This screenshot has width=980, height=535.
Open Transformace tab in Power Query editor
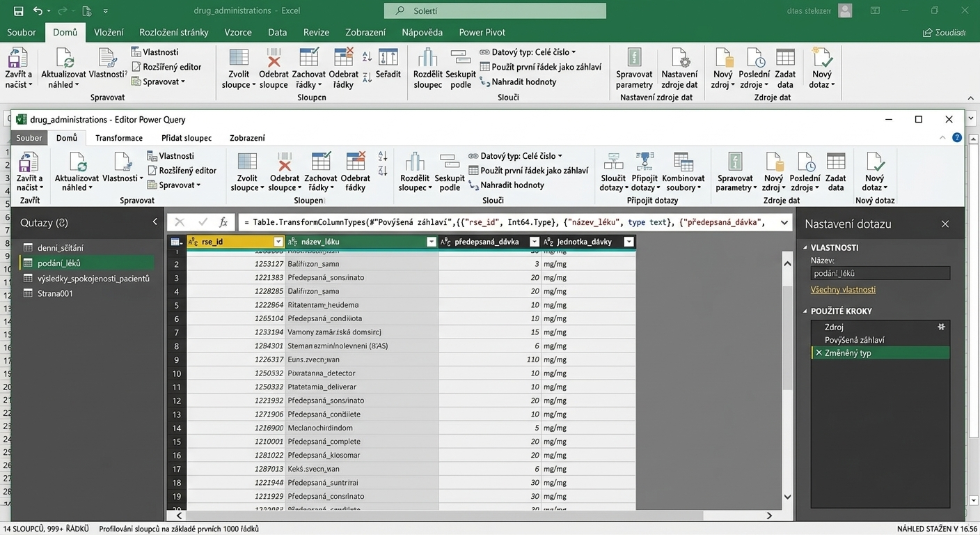click(x=119, y=138)
